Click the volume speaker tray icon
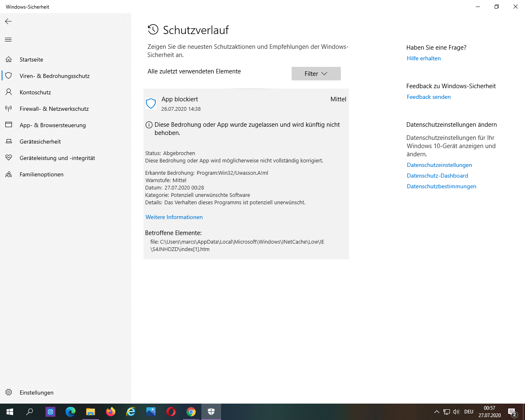Screen dimensions: 525x420 [x=456, y=412]
